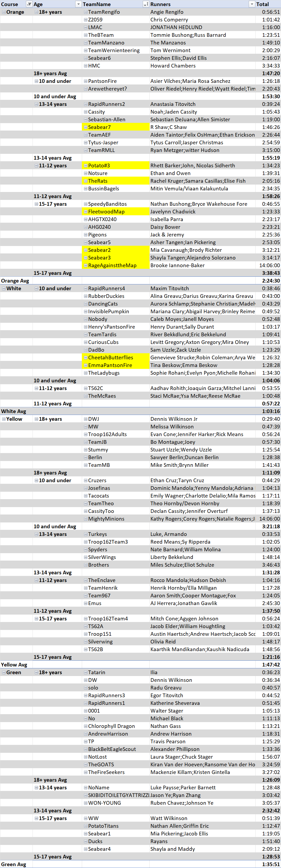Open the TeamName column sort dropdown
281x868 pixels.
146,4
